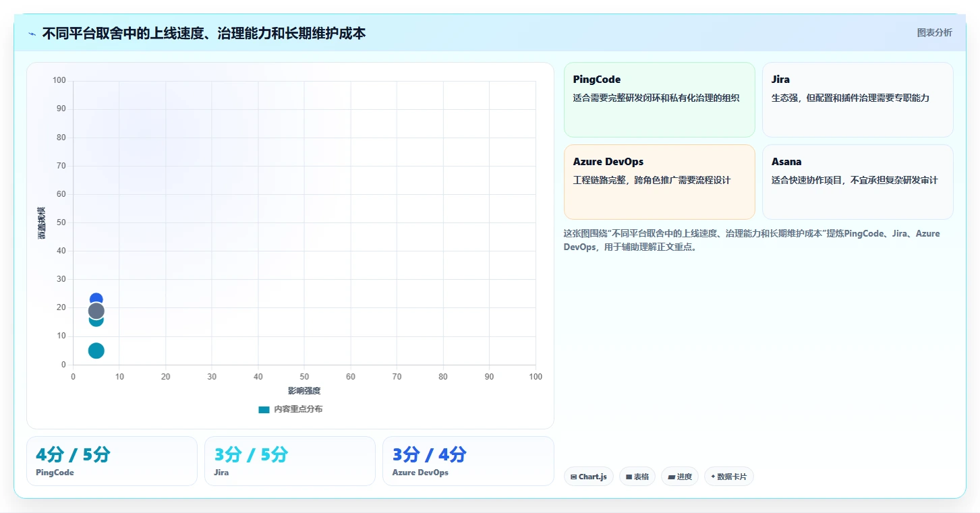Click the 3分 / 5分 Jira score card
This screenshot has width=980, height=513.
[x=290, y=461]
